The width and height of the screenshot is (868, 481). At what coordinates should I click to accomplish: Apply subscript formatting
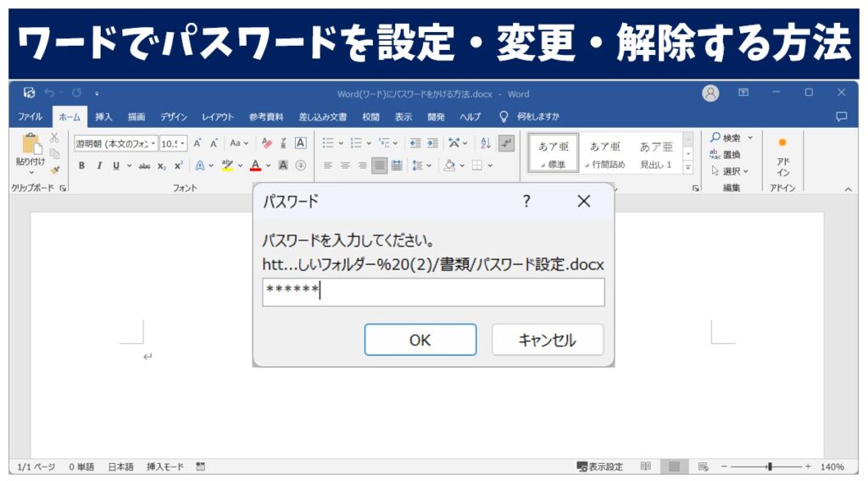tap(161, 165)
